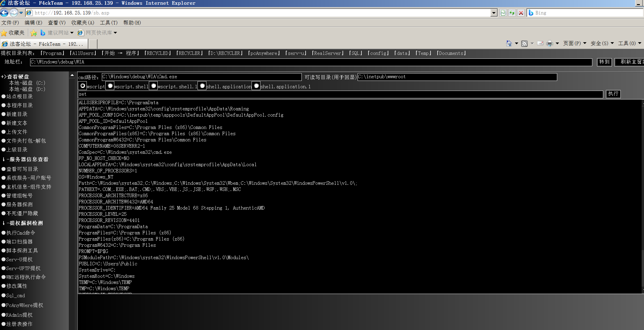The width and height of the screenshot is (644, 330).
Task: Click the red Stop loading icon
Action: pos(521,13)
